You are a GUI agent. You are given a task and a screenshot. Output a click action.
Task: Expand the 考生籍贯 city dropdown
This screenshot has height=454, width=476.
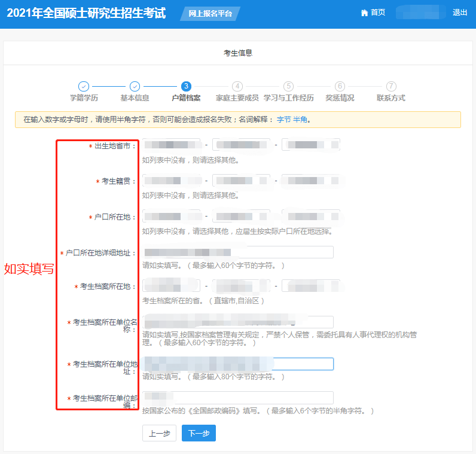point(241,180)
